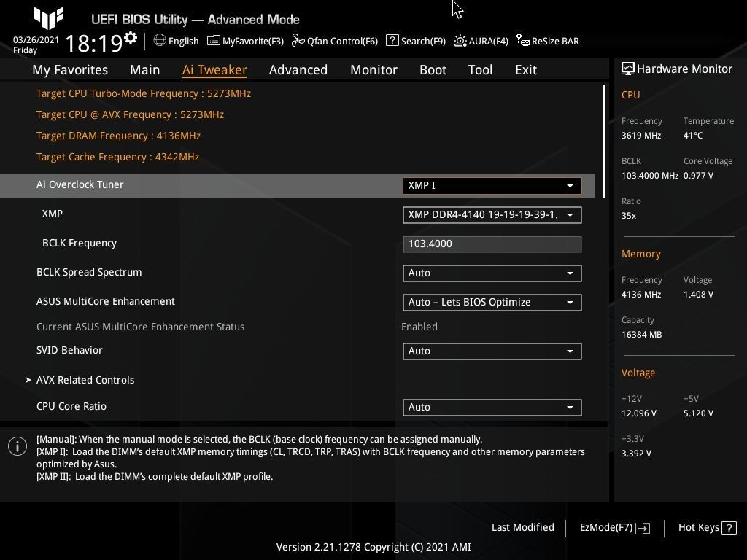Screen dimensions: 747x560
Task: Open AURA lighting icon
Action: click(x=460, y=41)
